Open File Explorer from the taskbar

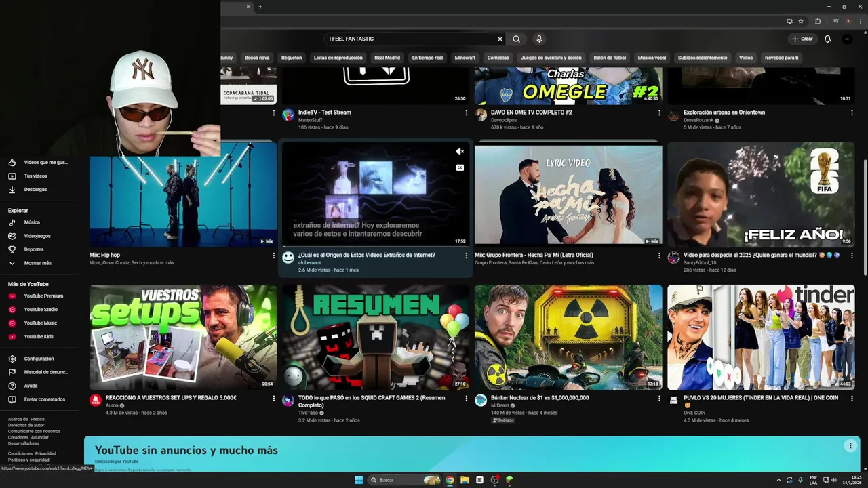click(465, 480)
